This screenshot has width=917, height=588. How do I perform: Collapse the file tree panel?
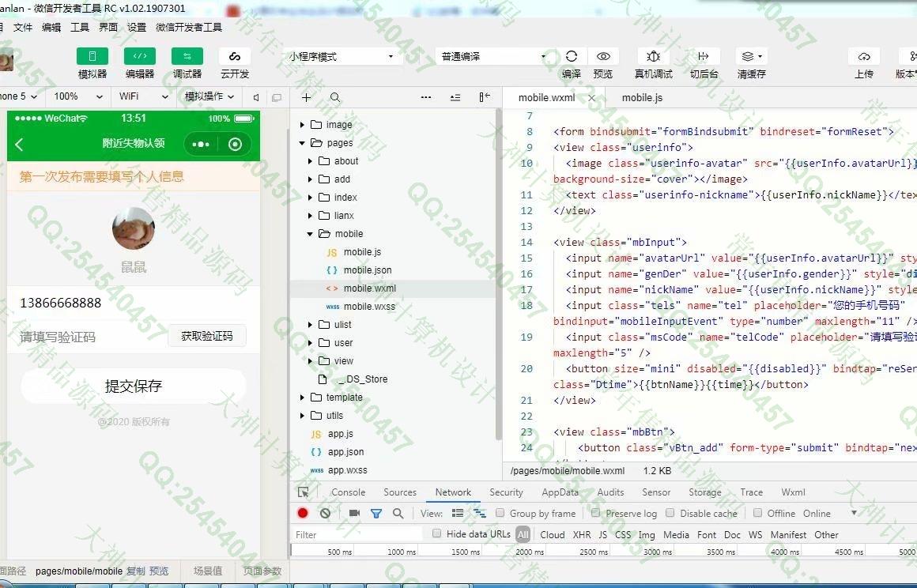pyautogui.click(x=485, y=97)
